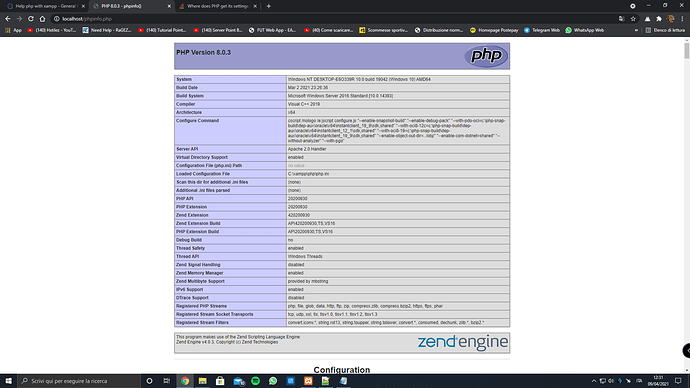
Task: Switch to Help php with xampp tab
Action: click(x=45, y=6)
